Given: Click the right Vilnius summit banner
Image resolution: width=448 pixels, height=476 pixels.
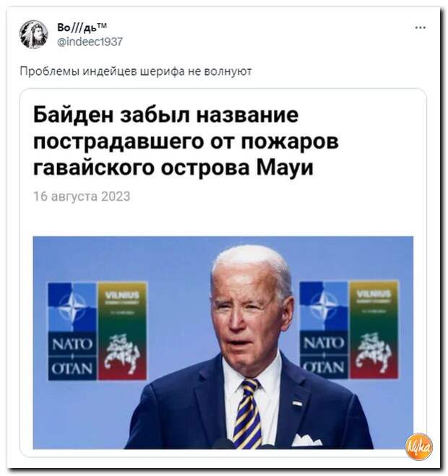Looking at the screenshot, I should coord(374,330).
